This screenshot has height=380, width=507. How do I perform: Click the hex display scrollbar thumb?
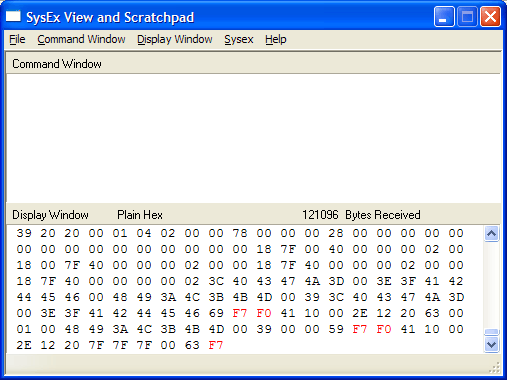click(491, 332)
